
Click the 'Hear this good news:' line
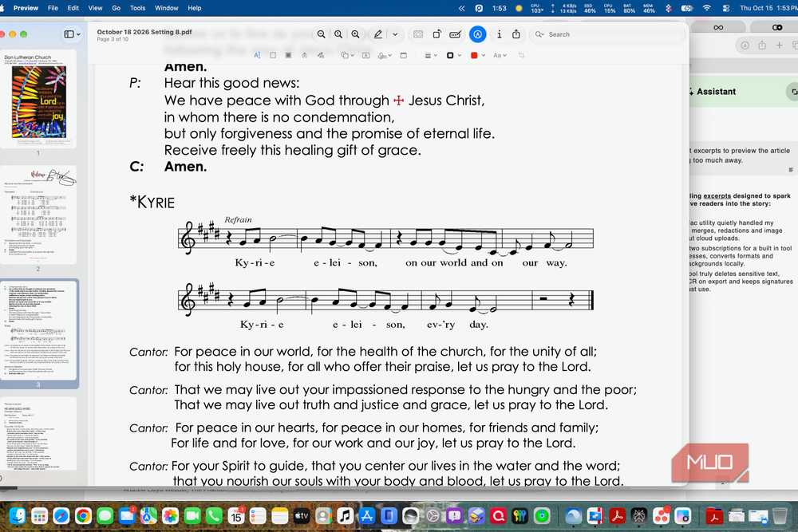click(x=231, y=83)
